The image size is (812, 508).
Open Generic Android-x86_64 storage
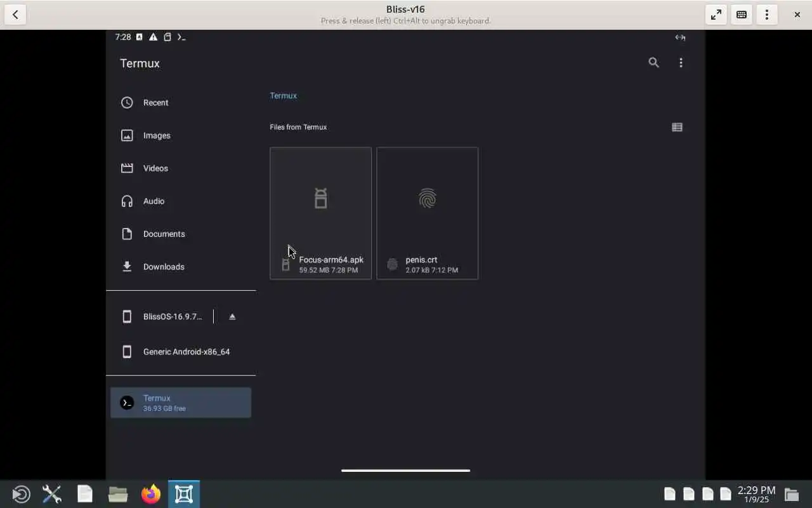181,352
